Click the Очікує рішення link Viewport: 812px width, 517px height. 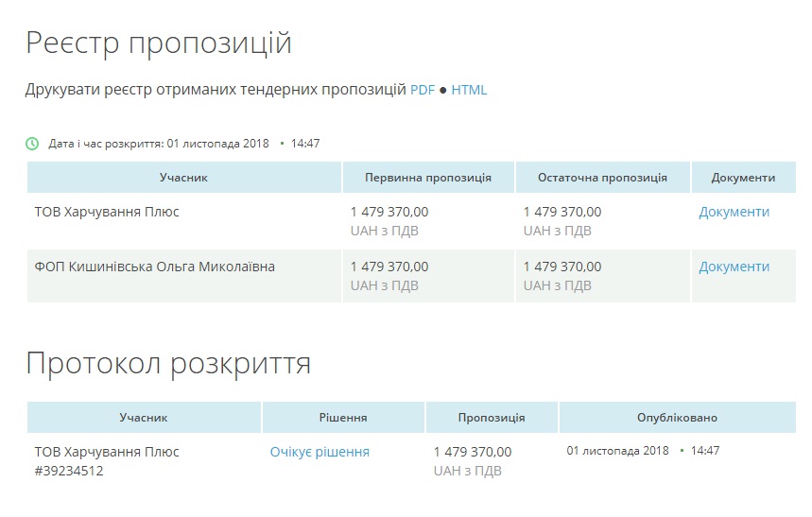(320, 452)
